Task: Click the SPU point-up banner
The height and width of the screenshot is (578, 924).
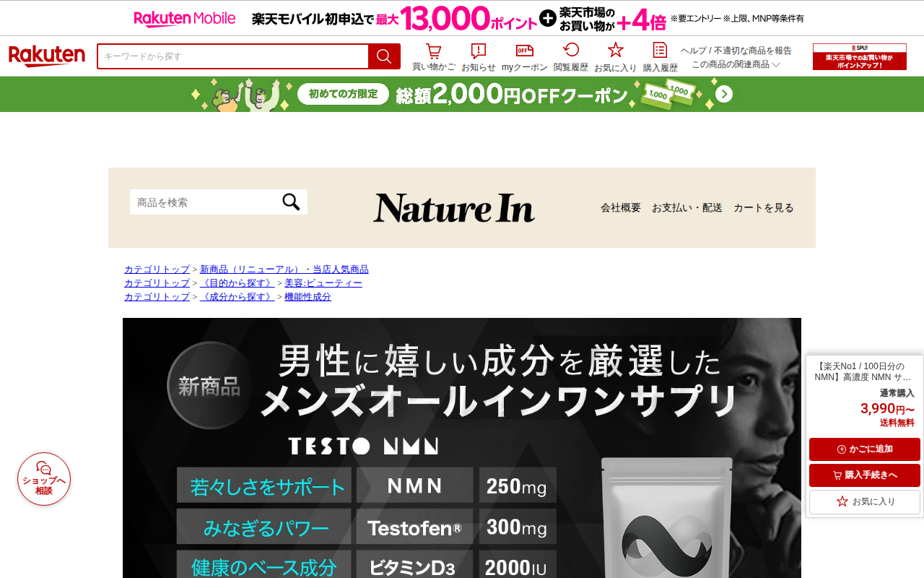Action: (860, 57)
